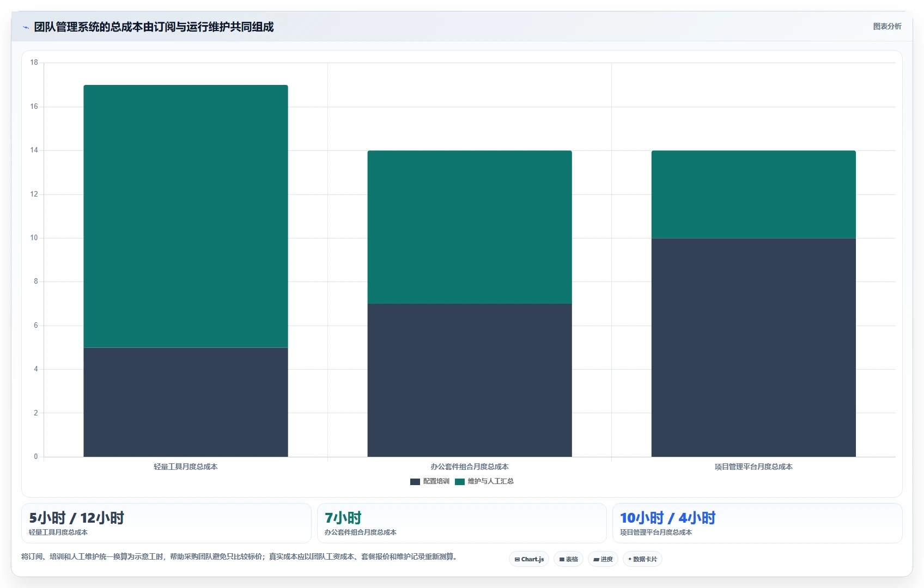Click the 轻量工具月度总成本 caption in the first card

[58, 532]
